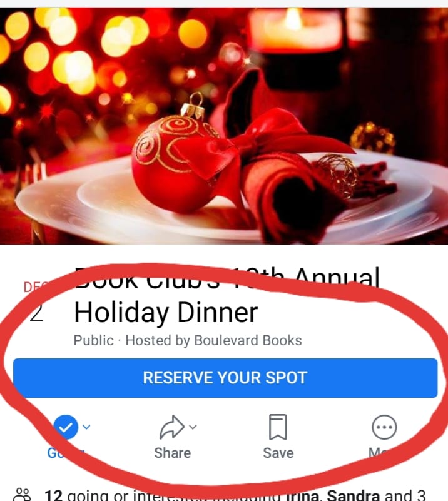The width and height of the screenshot is (448, 501).
Task: Tap the people attendees icon
Action: point(23,495)
